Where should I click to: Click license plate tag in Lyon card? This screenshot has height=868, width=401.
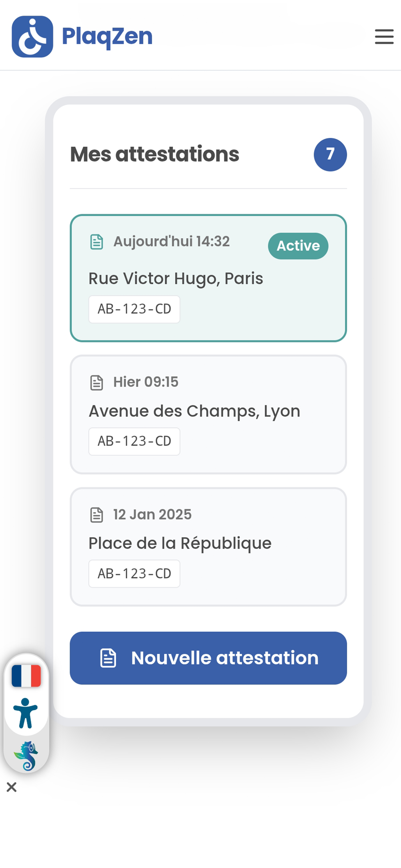click(x=134, y=441)
